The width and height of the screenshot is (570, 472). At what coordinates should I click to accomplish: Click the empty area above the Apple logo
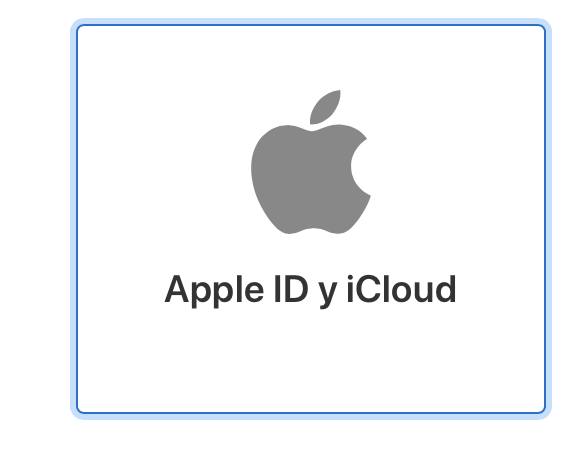(x=311, y=56)
